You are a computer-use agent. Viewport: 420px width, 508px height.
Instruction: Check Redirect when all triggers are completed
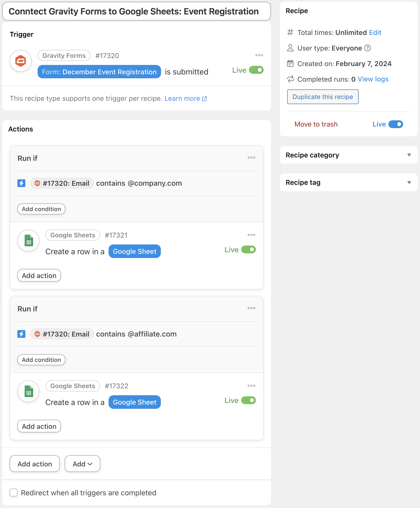point(14,492)
